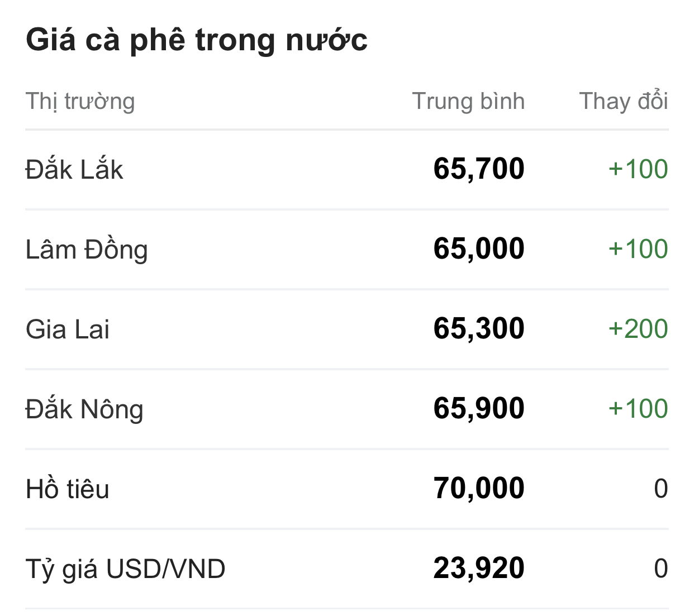Select the "Thị trường" column header
Screen dimensions: 694x616
tap(80, 102)
